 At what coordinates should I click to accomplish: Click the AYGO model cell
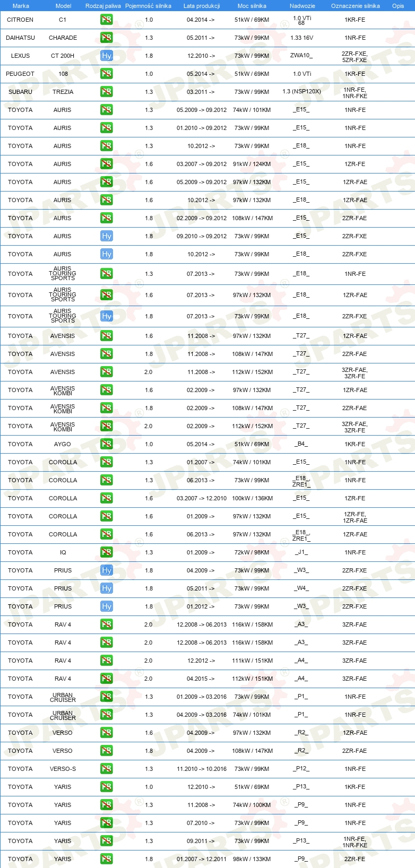pyautogui.click(x=62, y=444)
